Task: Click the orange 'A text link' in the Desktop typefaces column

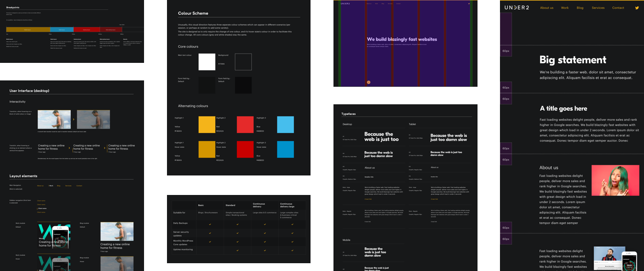Action: [x=368, y=199]
